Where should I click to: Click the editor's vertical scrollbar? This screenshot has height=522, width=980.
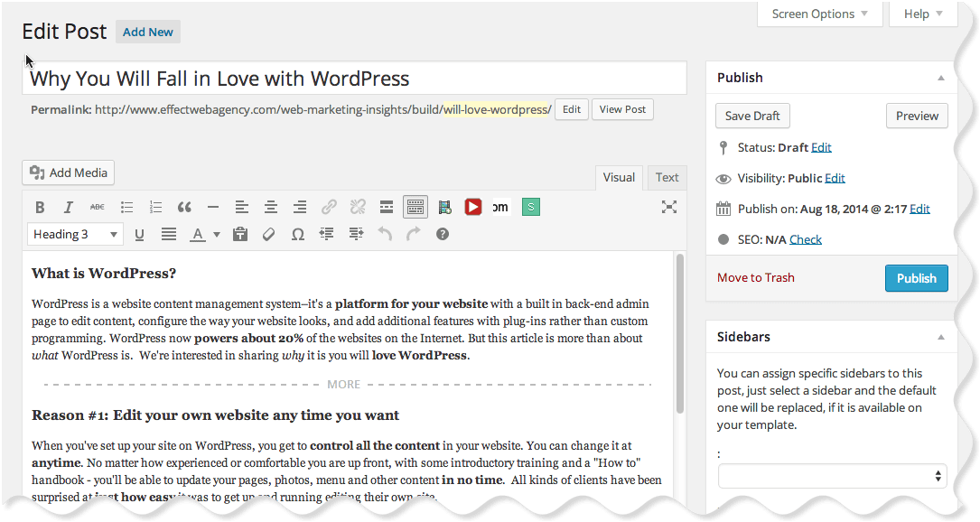(x=680, y=334)
